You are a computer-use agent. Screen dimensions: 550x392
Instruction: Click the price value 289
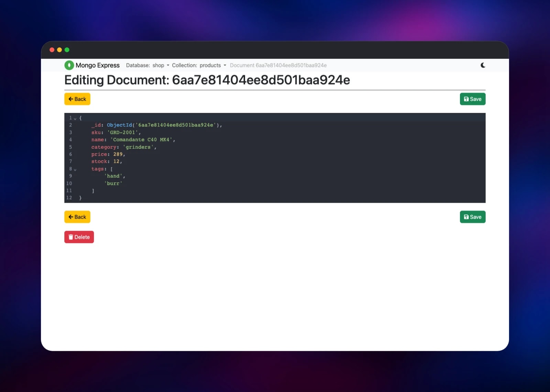tap(118, 154)
